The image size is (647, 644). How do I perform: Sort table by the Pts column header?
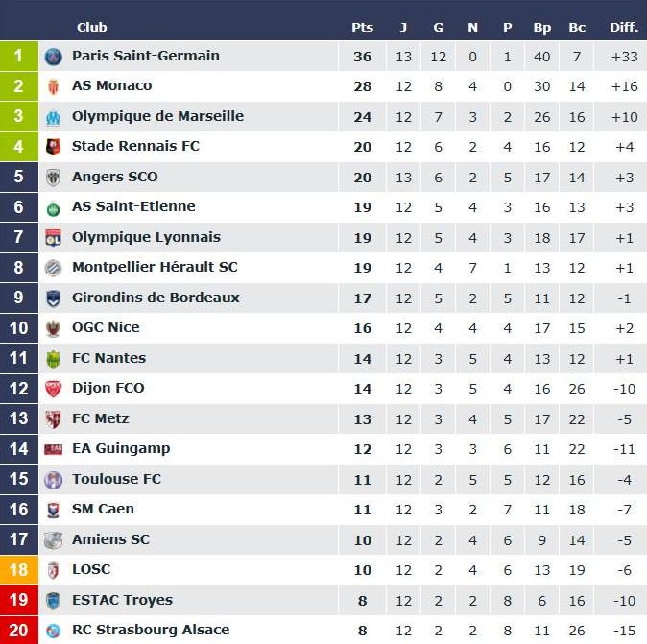(x=362, y=28)
